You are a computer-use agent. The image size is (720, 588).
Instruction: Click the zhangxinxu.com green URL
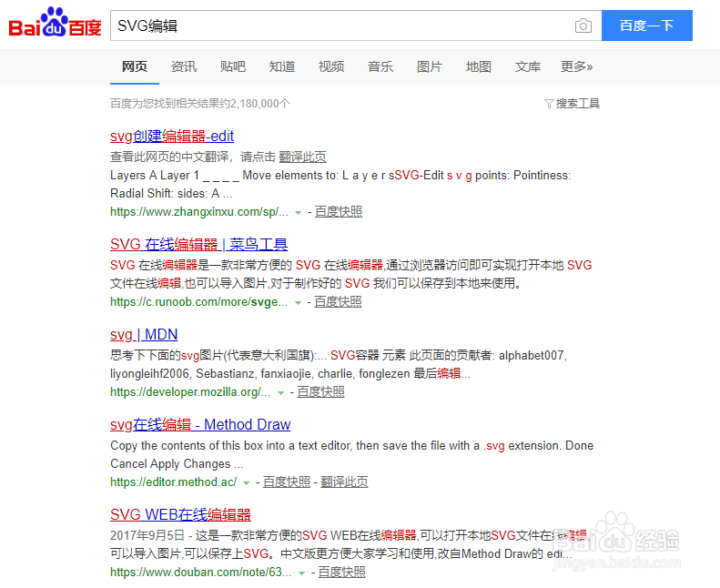pos(198,211)
